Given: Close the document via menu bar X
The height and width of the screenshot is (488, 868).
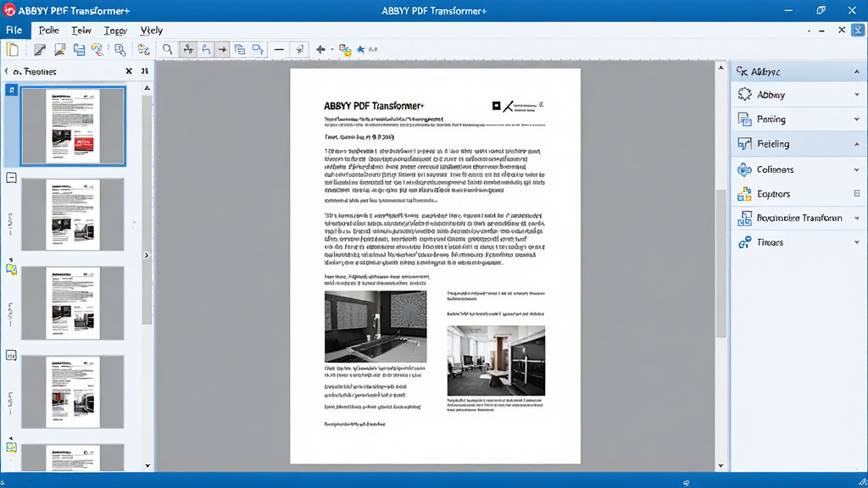Looking at the screenshot, I should (x=842, y=30).
